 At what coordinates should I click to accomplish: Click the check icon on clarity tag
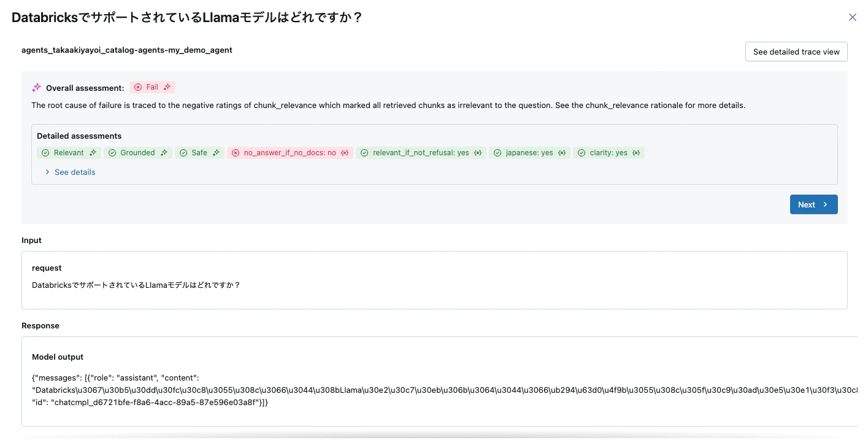pos(582,153)
